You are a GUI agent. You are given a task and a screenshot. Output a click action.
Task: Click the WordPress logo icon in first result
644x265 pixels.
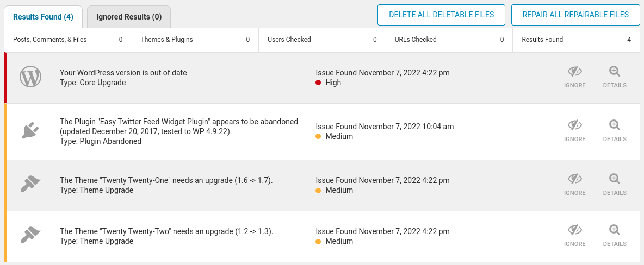30,77
